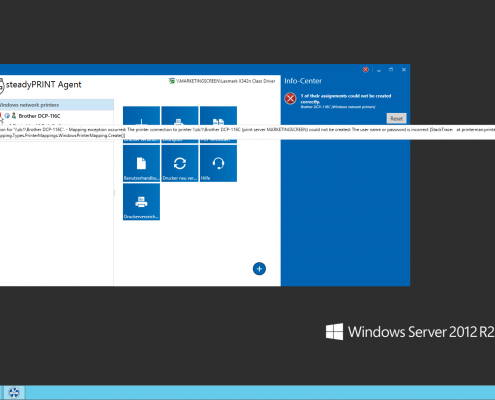Click the globe icon beside Brother DCP-116C
495x400 pixels.
7,116
